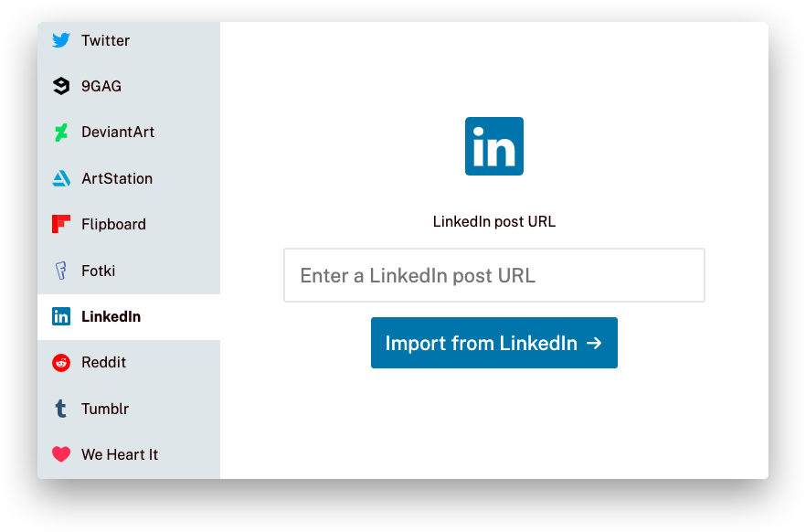Click the arrow on the Import button
Image resolution: width=806 pixels, height=532 pixels.
594,343
